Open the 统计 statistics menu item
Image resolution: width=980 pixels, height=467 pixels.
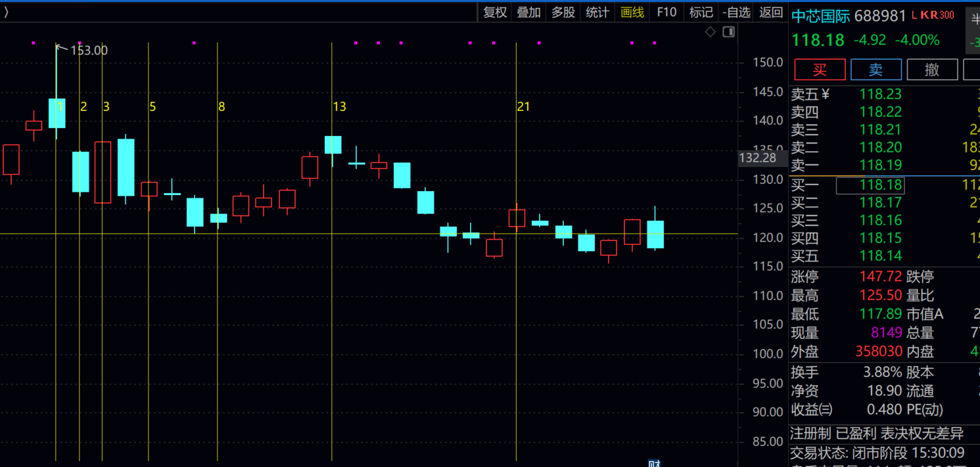597,12
